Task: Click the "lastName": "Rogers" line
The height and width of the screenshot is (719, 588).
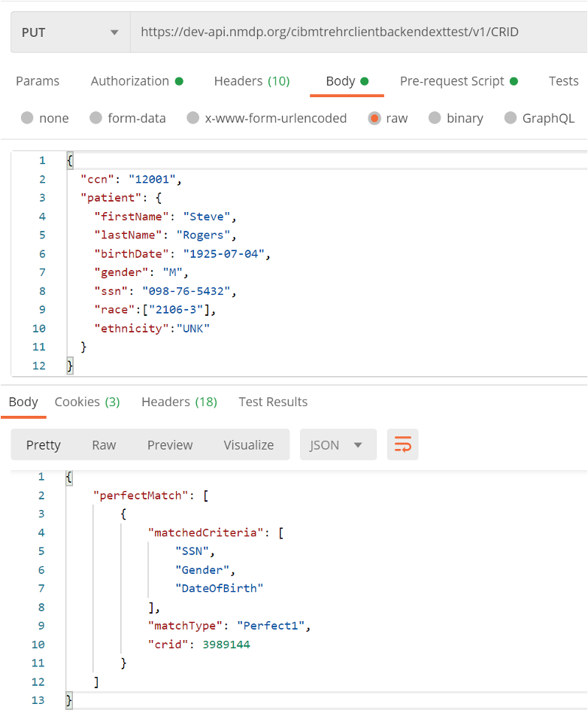Action: (165, 235)
